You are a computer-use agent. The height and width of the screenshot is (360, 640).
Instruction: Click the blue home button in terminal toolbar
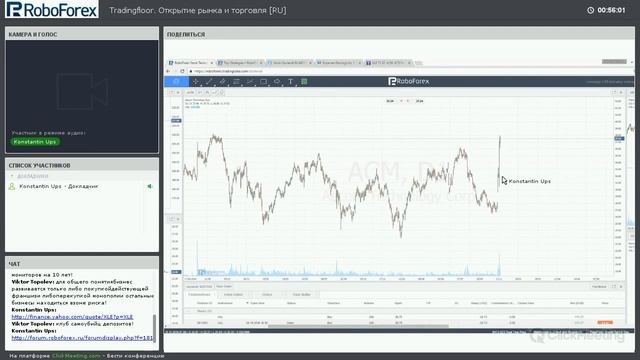[x=176, y=82]
